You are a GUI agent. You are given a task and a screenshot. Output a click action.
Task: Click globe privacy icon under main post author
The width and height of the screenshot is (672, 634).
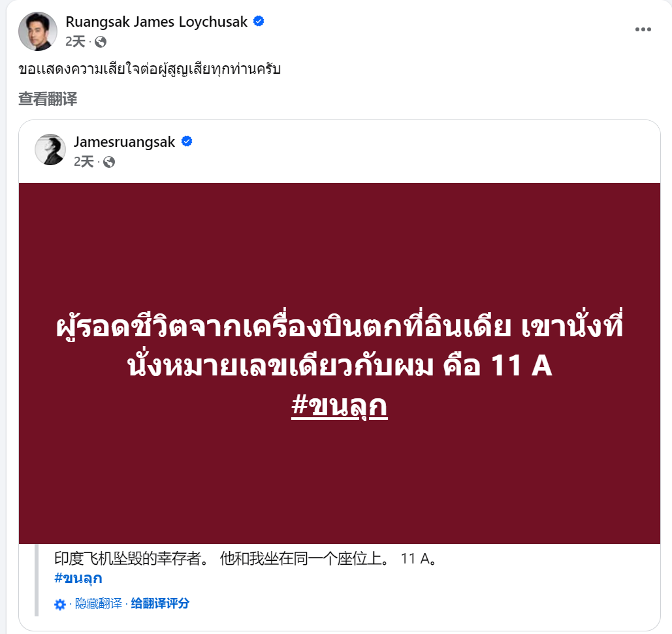point(101,42)
